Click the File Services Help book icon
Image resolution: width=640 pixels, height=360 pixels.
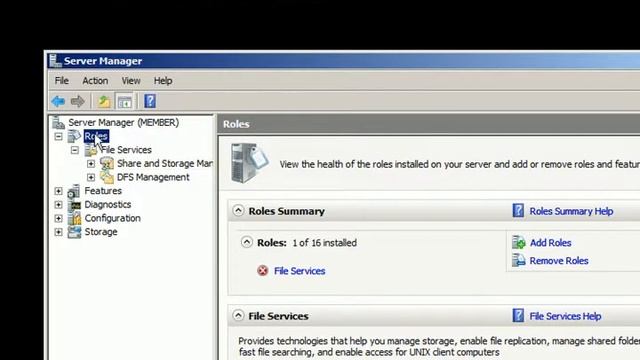point(518,316)
